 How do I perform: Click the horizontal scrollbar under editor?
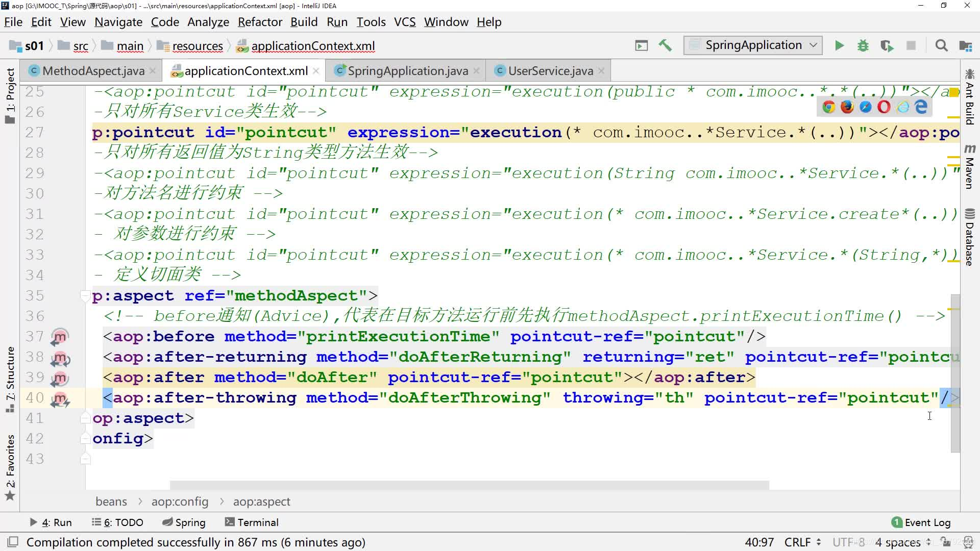469,485
